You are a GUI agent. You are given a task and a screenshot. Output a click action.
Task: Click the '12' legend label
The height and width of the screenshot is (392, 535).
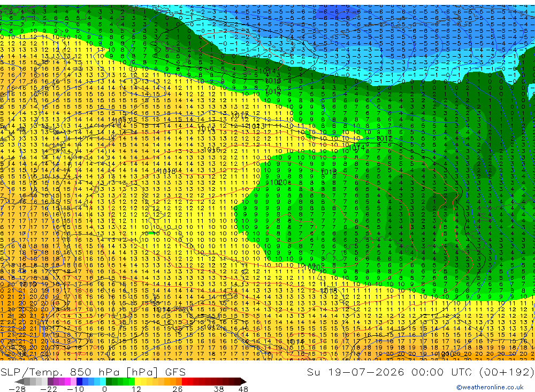point(136,389)
